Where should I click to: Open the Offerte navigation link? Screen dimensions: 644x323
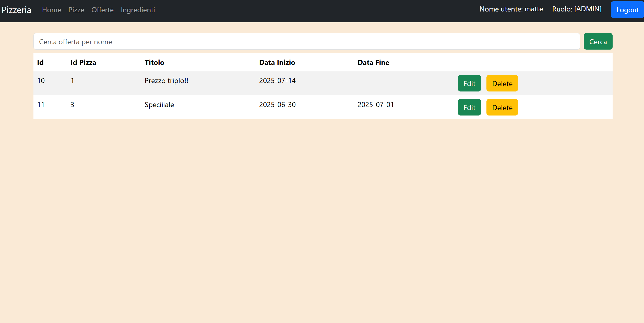(102, 10)
